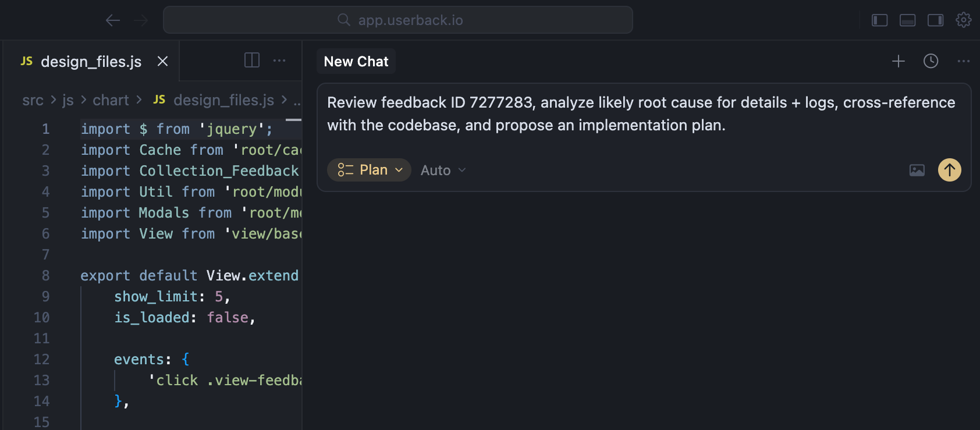980x430 pixels.
Task: Open the editor overflow menu (ellipsis)
Action: coord(280,61)
